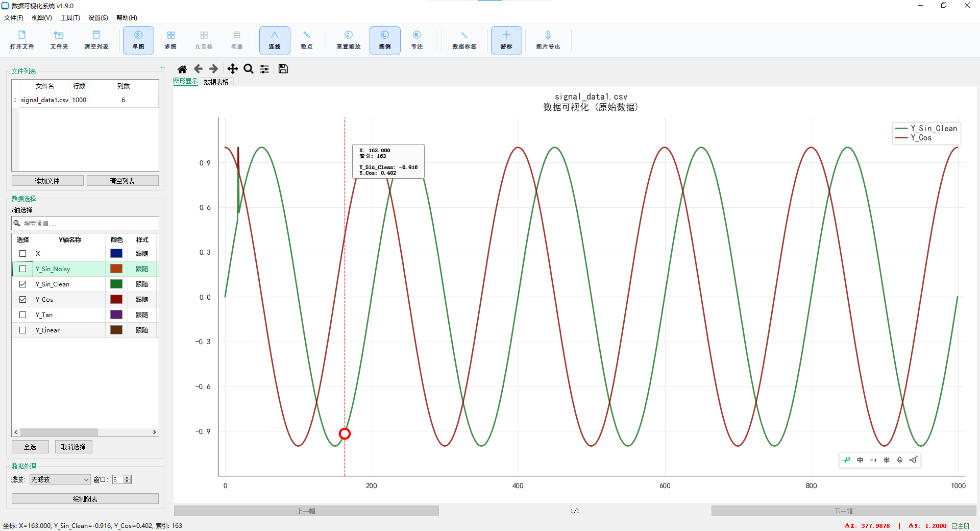980x531 pixels.
Task: Open the Y_Sin_Noisy row 跟随 style dropdown
Action: click(142, 269)
